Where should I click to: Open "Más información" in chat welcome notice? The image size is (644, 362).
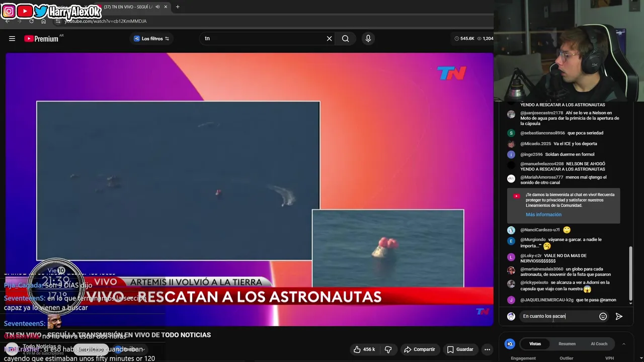(x=543, y=215)
